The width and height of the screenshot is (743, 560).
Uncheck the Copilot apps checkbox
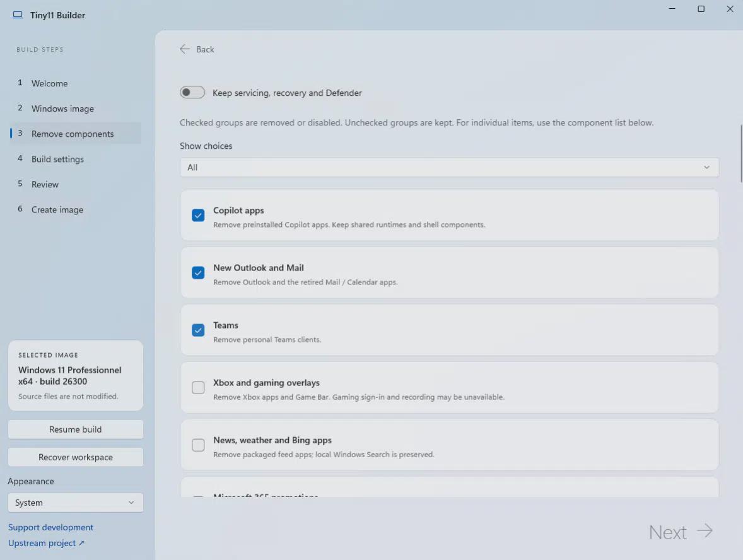198,215
